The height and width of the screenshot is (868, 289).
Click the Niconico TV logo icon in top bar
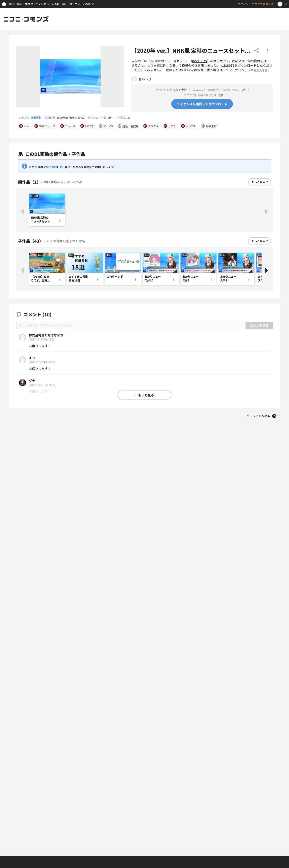[x=4, y=4]
